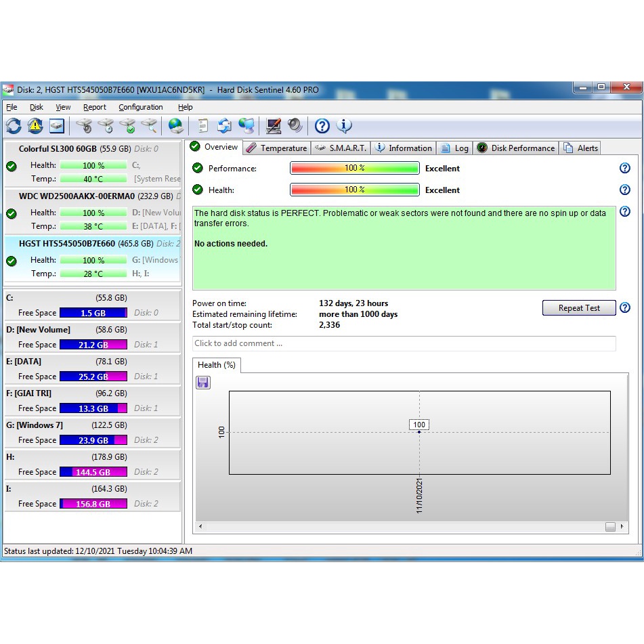644x644 pixels.
Task: Click the blue refresh arrows toolbar icon
Action: 14,126
